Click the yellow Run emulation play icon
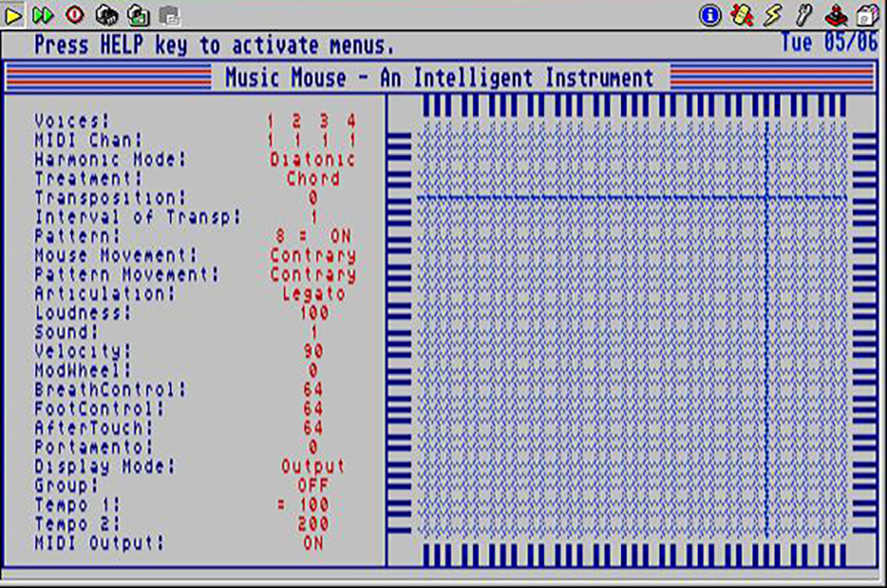This screenshot has width=887, height=588. point(13,15)
